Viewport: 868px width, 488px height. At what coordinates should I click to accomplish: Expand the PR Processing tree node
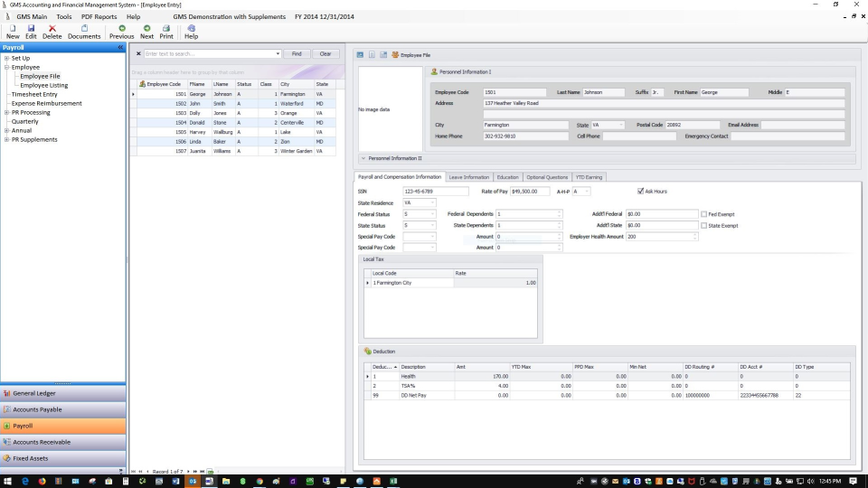6,112
